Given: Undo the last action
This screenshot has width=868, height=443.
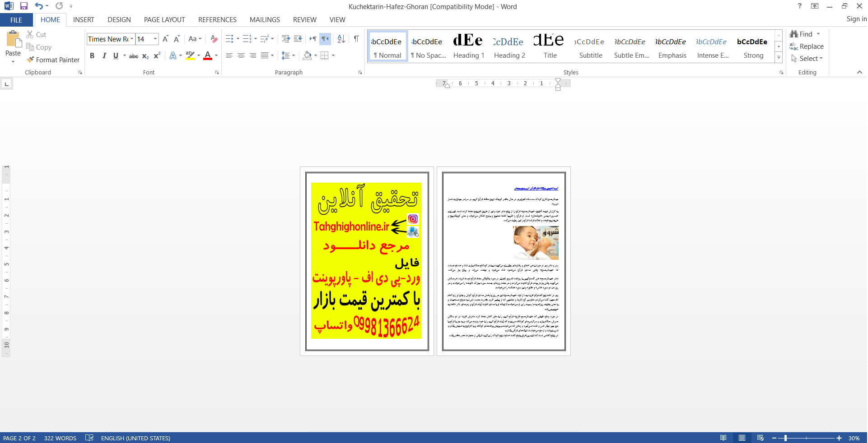Looking at the screenshot, I should tap(39, 6).
